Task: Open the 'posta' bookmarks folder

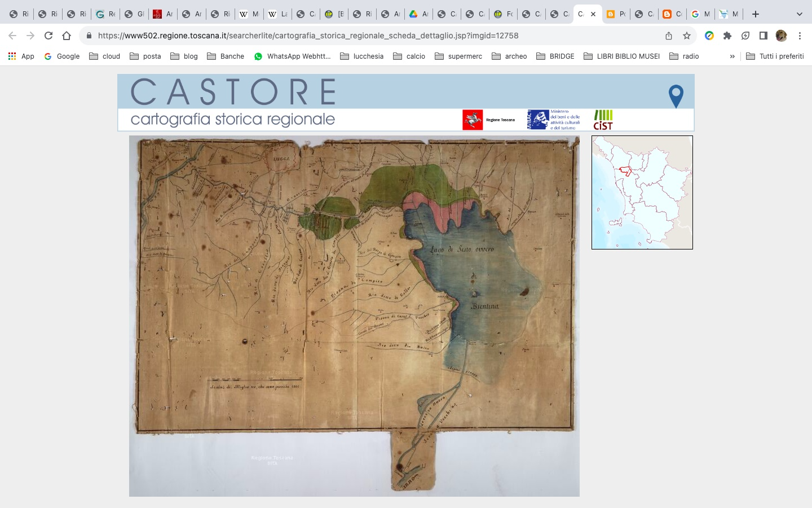Action: click(x=145, y=56)
